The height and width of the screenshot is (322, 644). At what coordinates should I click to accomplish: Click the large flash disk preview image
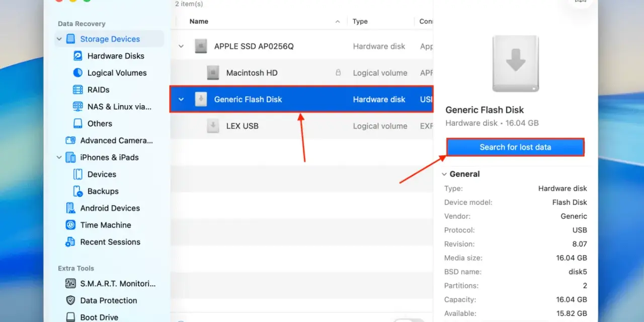click(516, 64)
